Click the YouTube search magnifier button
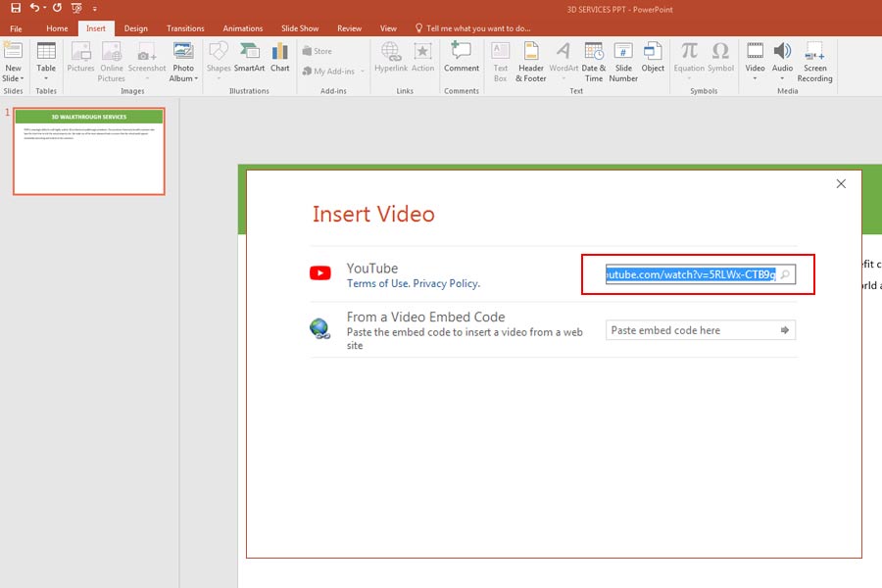The image size is (882, 588). [785, 274]
